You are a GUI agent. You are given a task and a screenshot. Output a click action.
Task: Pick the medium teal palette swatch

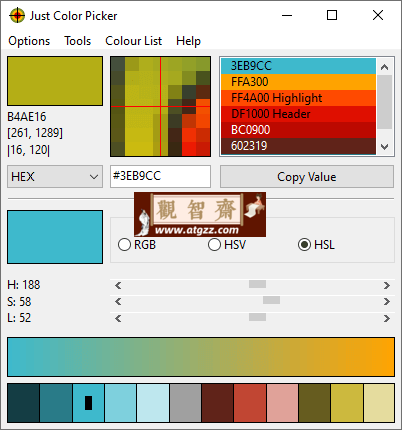point(56,403)
